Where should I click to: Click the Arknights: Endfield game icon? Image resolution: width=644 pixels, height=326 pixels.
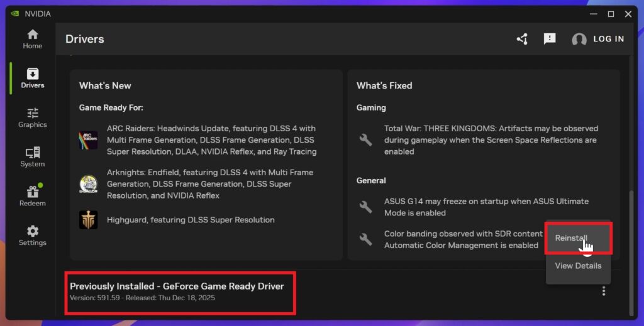click(88, 184)
